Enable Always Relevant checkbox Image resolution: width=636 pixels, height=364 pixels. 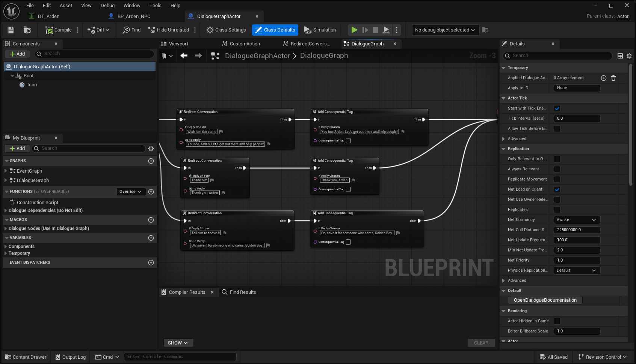click(557, 169)
